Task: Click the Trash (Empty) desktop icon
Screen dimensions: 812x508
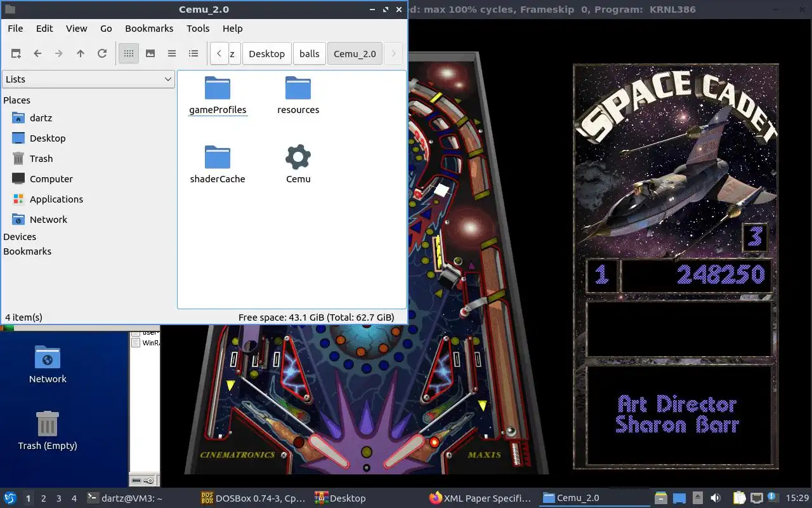Action: point(48,430)
